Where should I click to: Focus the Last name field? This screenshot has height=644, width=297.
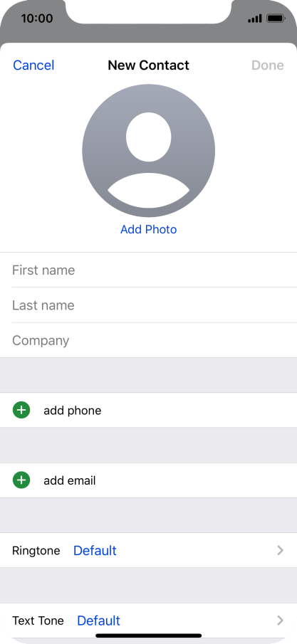155,305
